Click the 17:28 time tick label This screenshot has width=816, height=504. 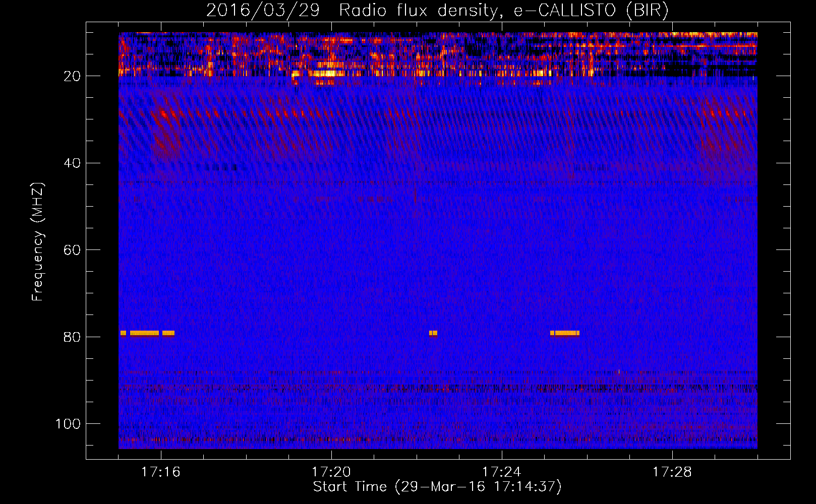click(x=672, y=472)
